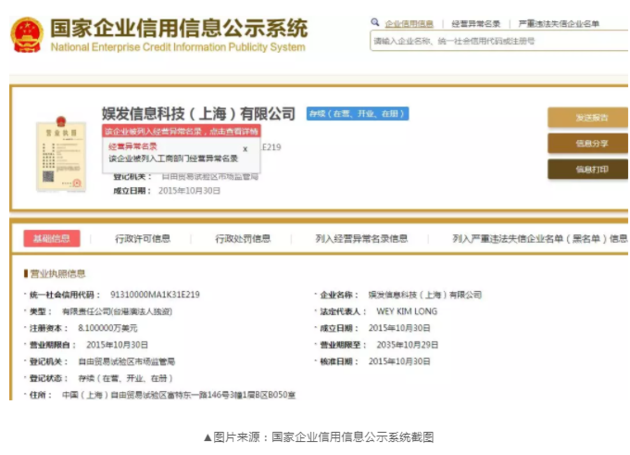The width and height of the screenshot is (630, 455).
Task: Click site title 国家企业信用信息公示系统
Action: click(x=179, y=28)
